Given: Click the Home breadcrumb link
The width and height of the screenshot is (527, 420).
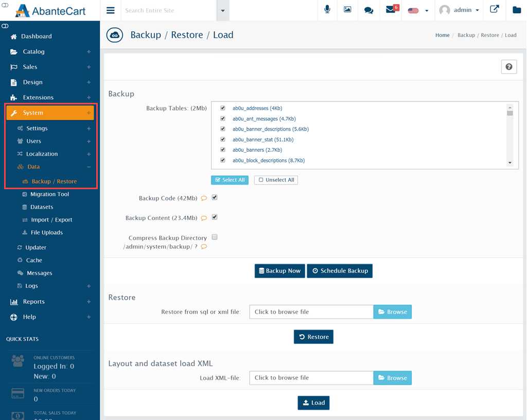Looking at the screenshot, I should [442, 35].
